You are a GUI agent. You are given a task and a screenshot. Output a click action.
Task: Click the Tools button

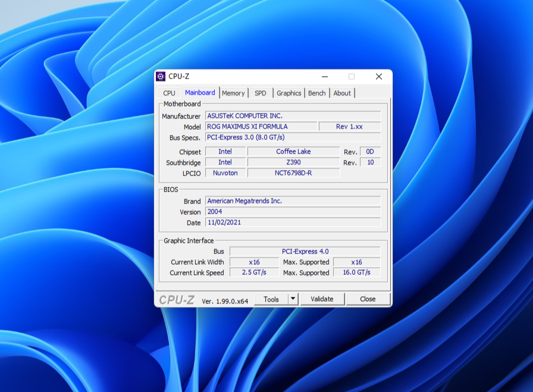pos(271,299)
